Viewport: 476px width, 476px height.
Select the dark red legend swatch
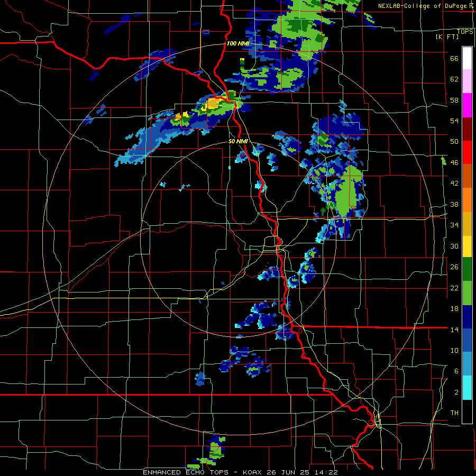pyautogui.click(x=467, y=129)
